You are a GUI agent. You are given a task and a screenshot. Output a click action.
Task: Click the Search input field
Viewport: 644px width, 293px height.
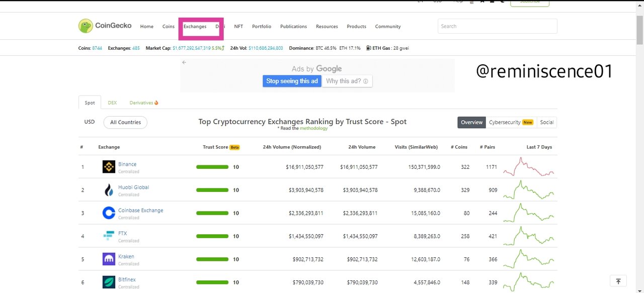(x=498, y=26)
